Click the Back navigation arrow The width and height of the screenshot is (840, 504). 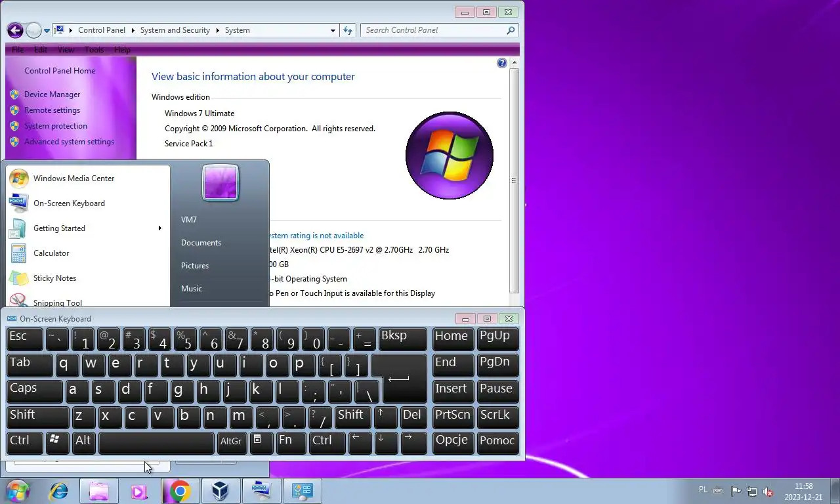click(x=15, y=30)
